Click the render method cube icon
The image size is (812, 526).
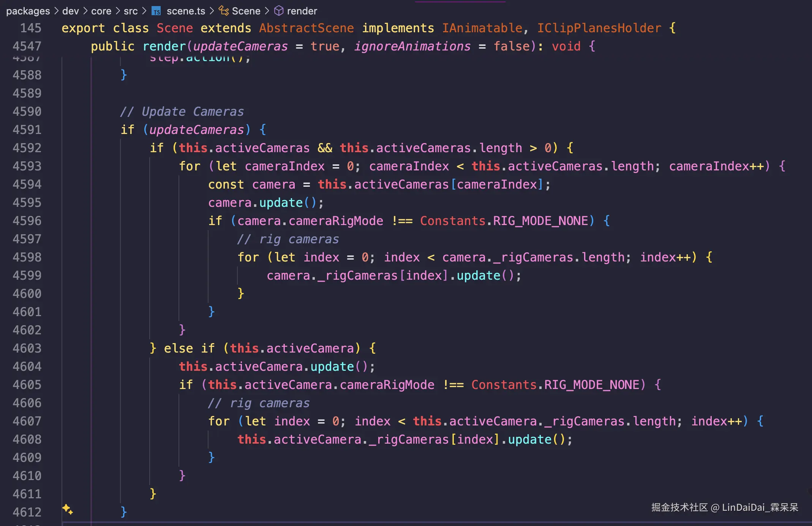(279, 11)
